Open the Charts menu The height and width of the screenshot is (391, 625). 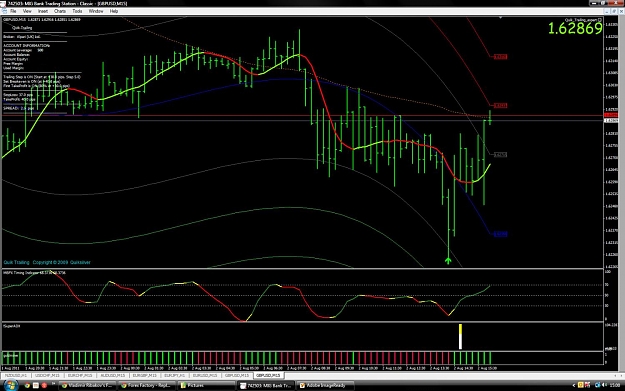(60, 11)
